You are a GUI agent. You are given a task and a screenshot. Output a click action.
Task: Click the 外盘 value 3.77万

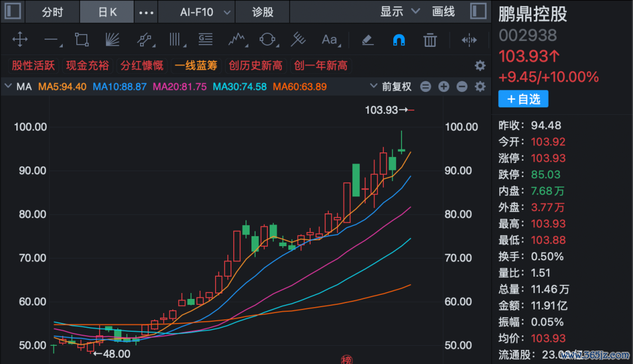coord(547,207)
